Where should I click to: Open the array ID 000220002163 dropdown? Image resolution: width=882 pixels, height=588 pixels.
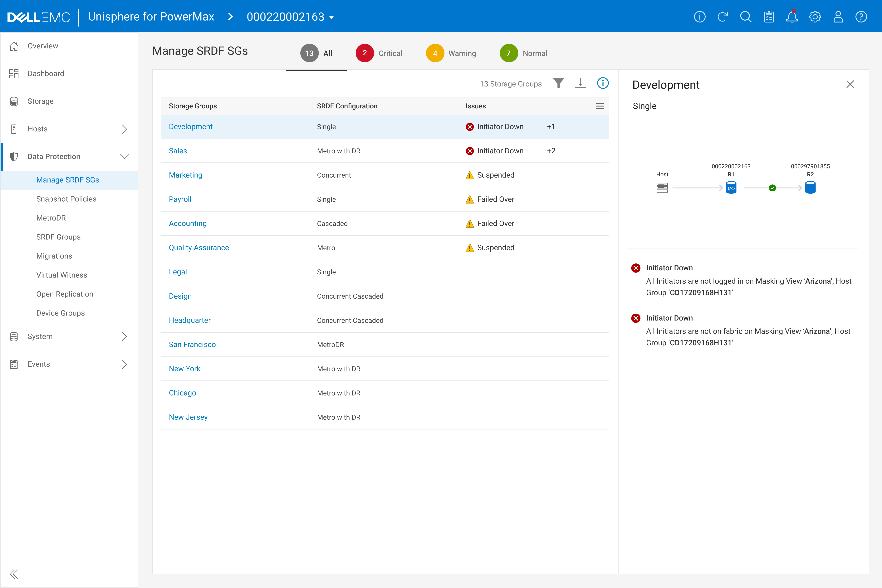click(x=290, y=17)
